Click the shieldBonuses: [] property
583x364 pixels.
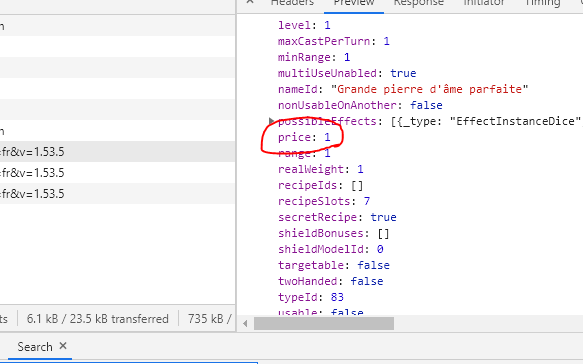click(334, 233)
